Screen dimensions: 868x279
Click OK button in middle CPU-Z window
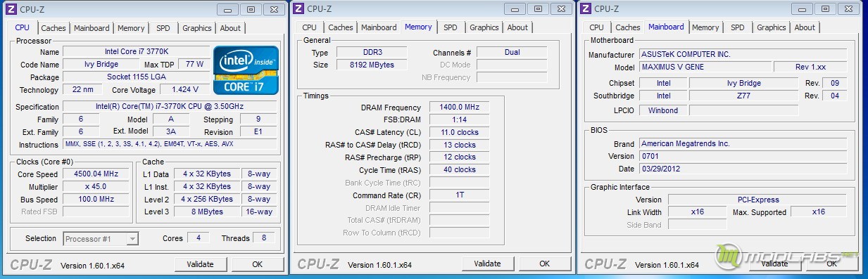click(x=544, y=264)
